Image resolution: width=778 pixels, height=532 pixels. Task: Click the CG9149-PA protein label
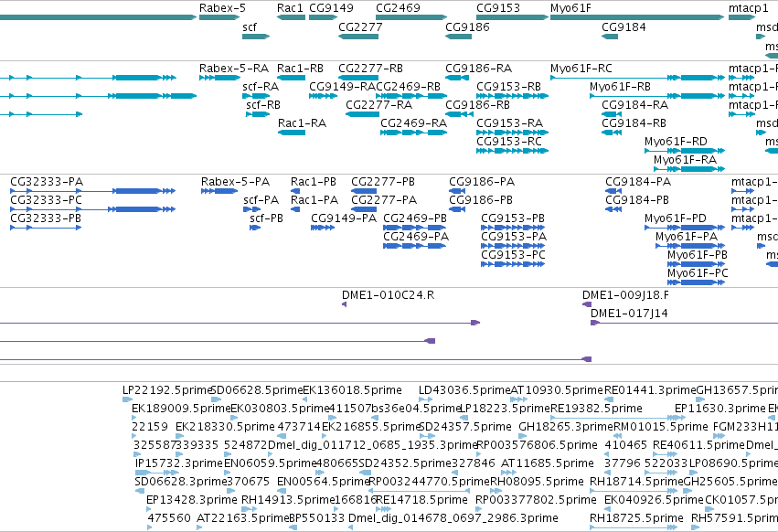[344, 218]
